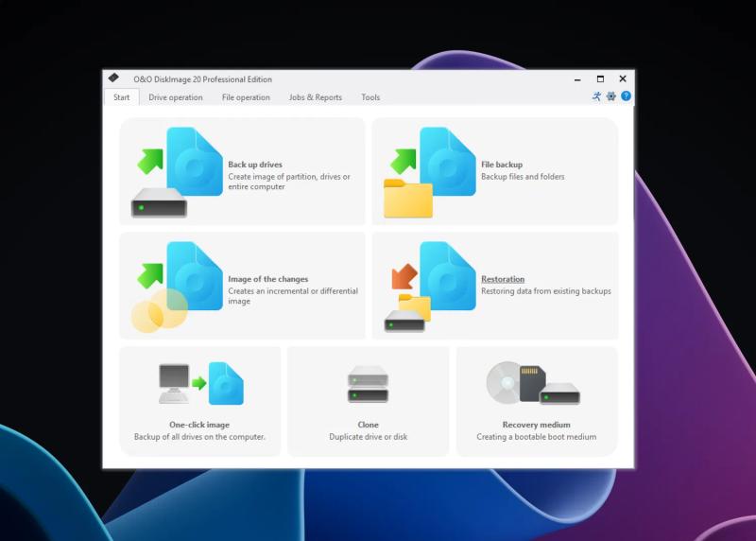Close the DiskImage window
The image size is (756, 541).
click(x=623, y=79)
